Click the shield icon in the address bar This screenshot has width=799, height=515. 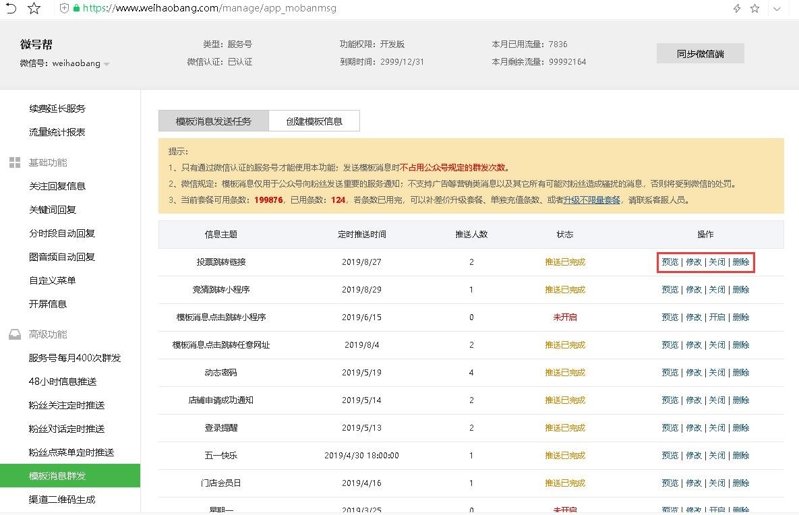click(64, 8)
